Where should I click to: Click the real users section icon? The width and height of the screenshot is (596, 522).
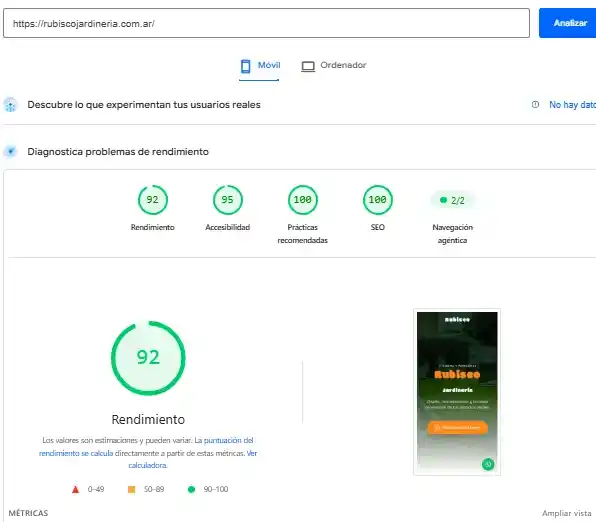(10, 105)
